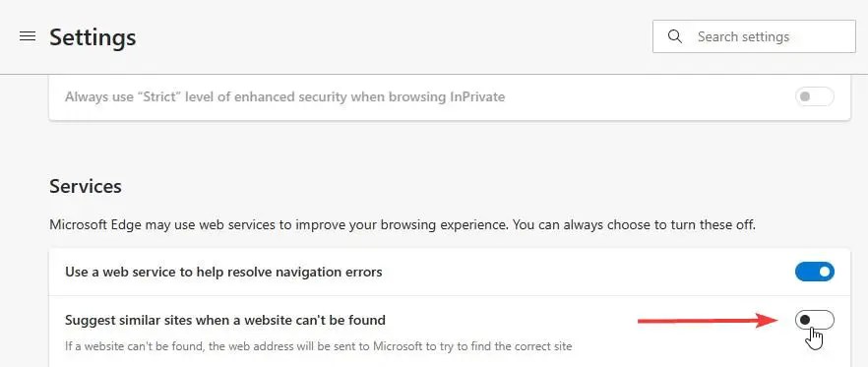Click the white knob of the blue toggle
Image resolution: width=868 pixels, height=367 pixels.
(825, 272)
